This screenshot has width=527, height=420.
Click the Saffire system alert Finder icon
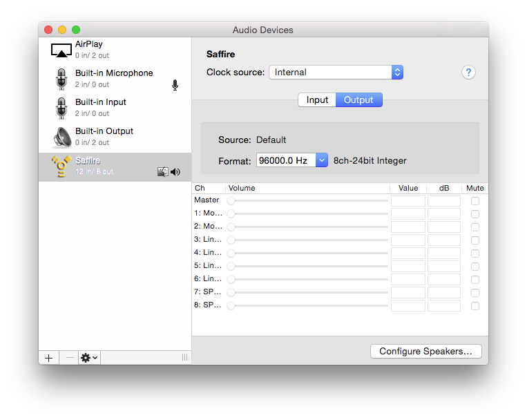click(163, 172)
